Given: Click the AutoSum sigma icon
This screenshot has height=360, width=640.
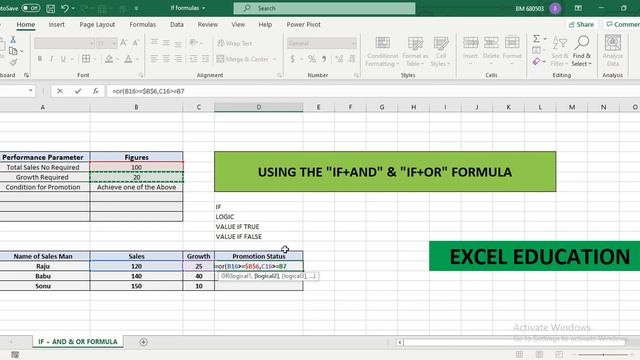Looking at the screenshot, I should point(536,39).
